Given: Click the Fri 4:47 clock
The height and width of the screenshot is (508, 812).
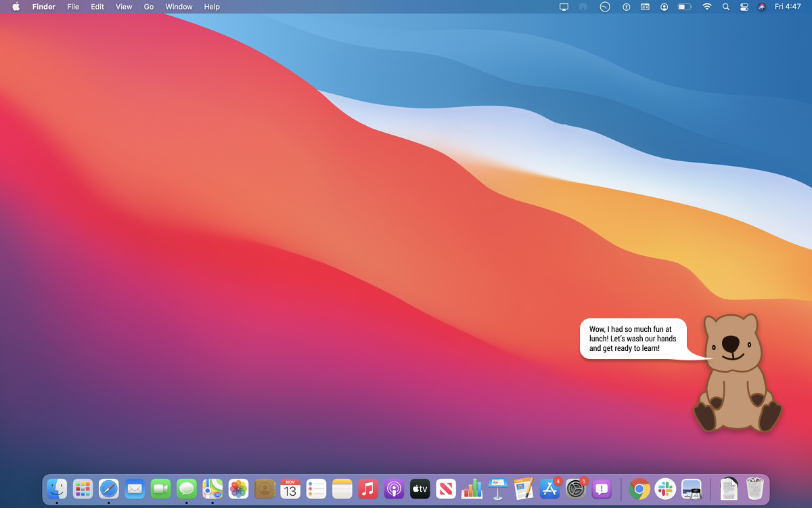Looking at the screenshot, I should pyautogui.click(x=788, y=7).
